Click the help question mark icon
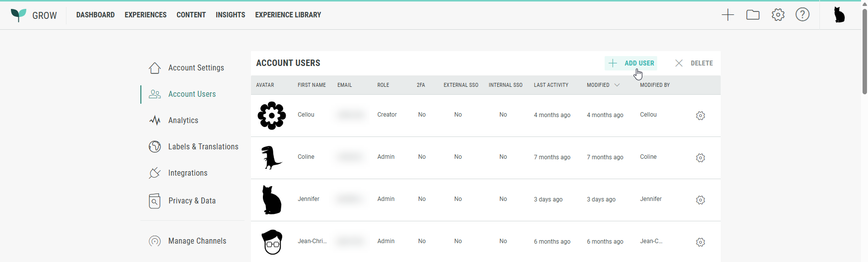 click(x=803, y=15)
